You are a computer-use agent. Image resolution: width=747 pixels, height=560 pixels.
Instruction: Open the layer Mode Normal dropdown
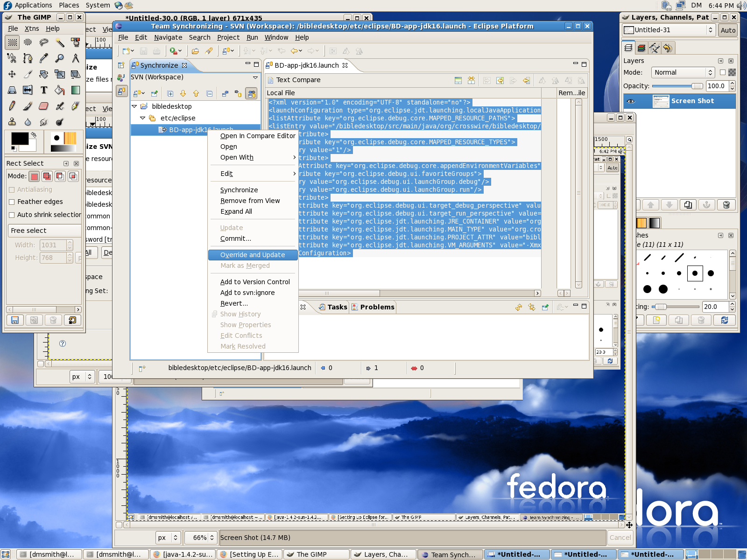click(683, 72)
